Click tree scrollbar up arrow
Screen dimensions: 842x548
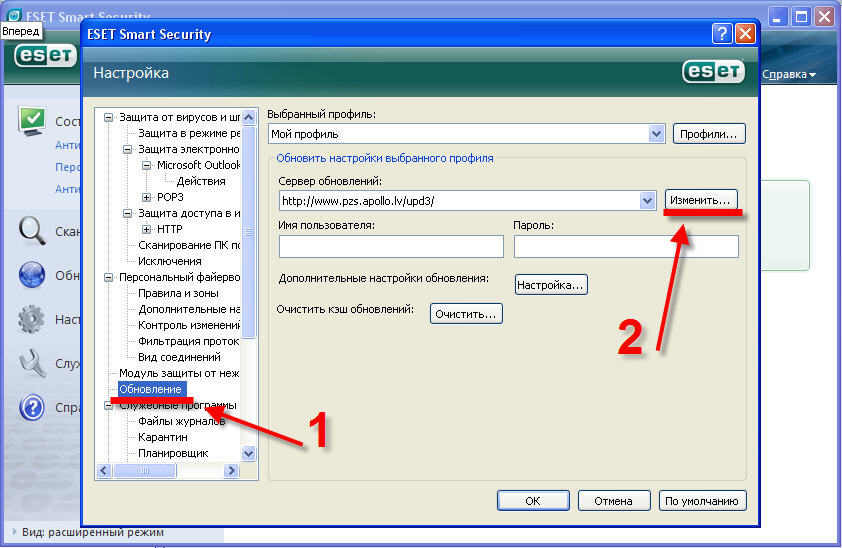[249, 117]
